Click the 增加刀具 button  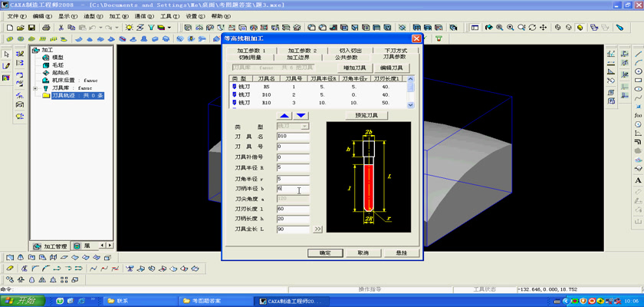pyautogui.click(x=355, y=68)
